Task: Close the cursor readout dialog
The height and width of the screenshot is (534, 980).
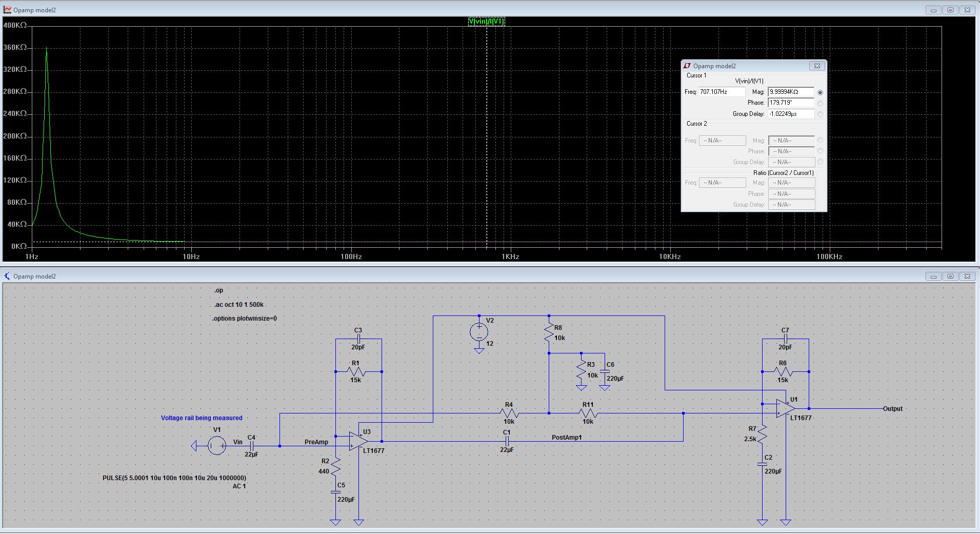Action: tap(817, 66)
